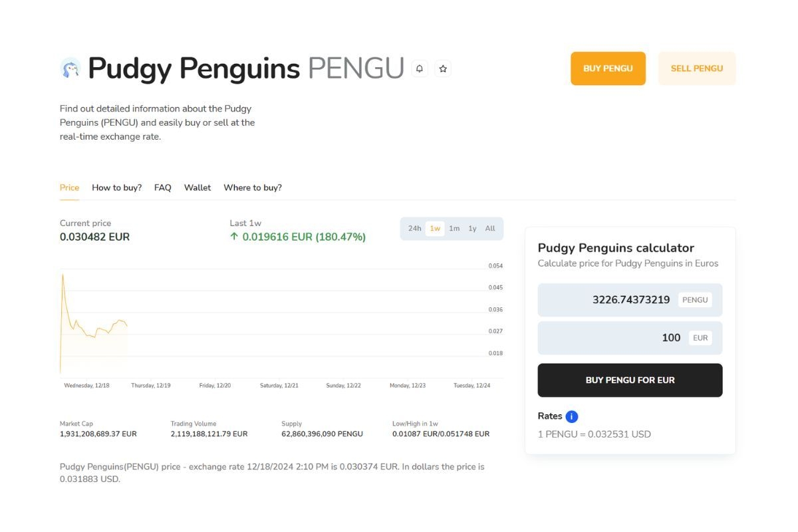
Task: Open the Wallet tab
Action: pos(197,187)
